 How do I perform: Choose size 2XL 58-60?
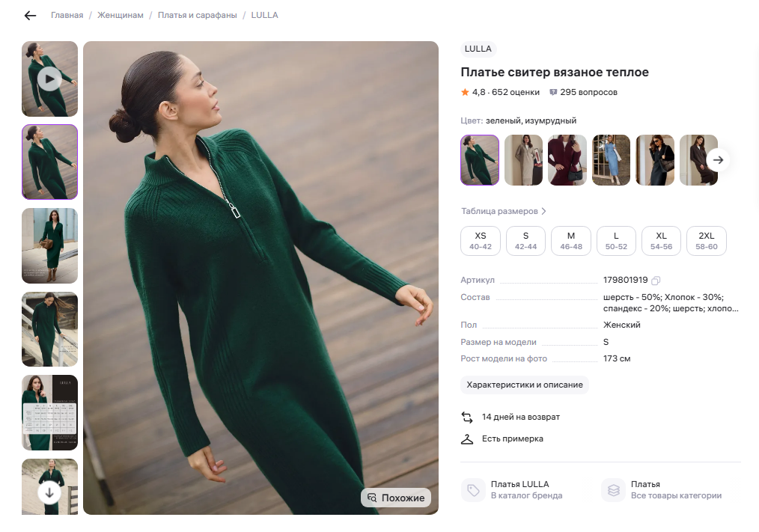pos(706,240)
